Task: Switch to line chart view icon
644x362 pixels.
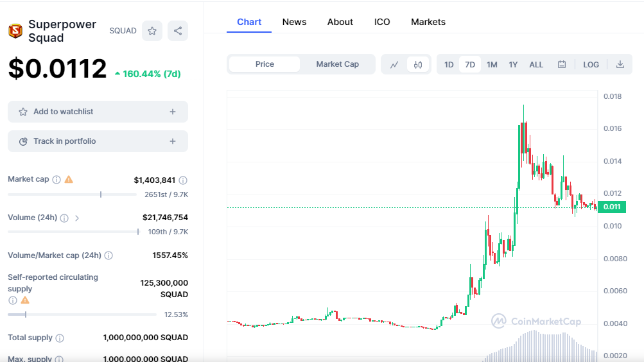Action: [x=394, y=64]
